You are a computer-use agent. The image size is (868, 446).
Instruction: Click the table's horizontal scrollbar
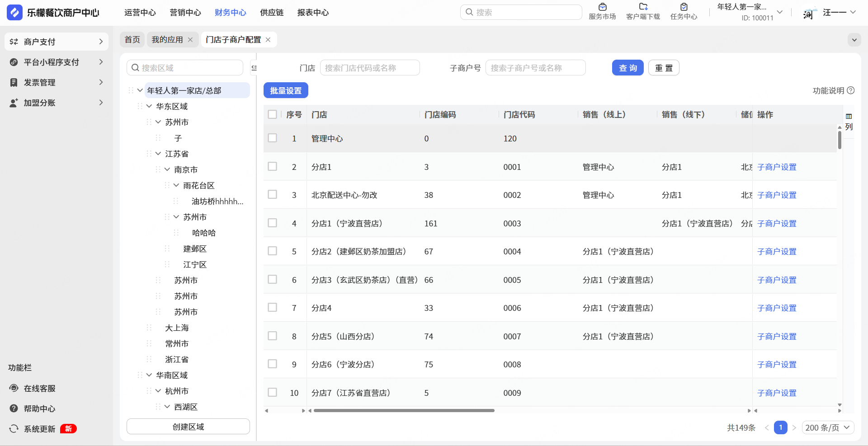pos(404,411)
